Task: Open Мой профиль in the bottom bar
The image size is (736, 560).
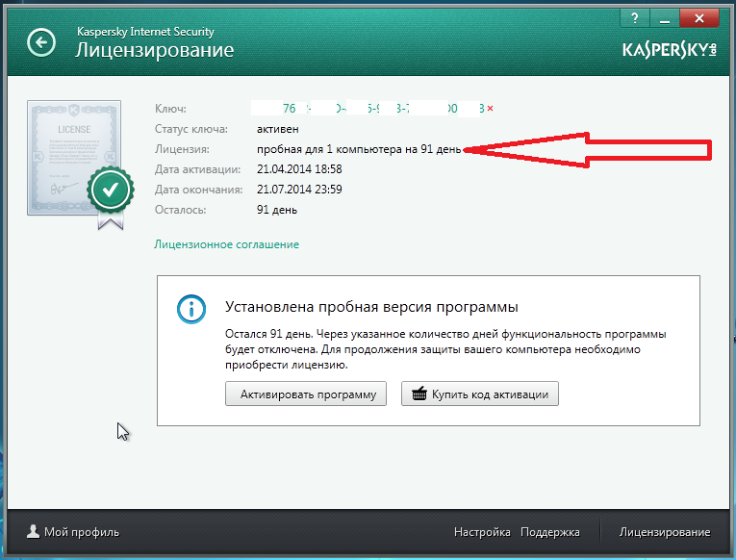Action: pos(73,532)
